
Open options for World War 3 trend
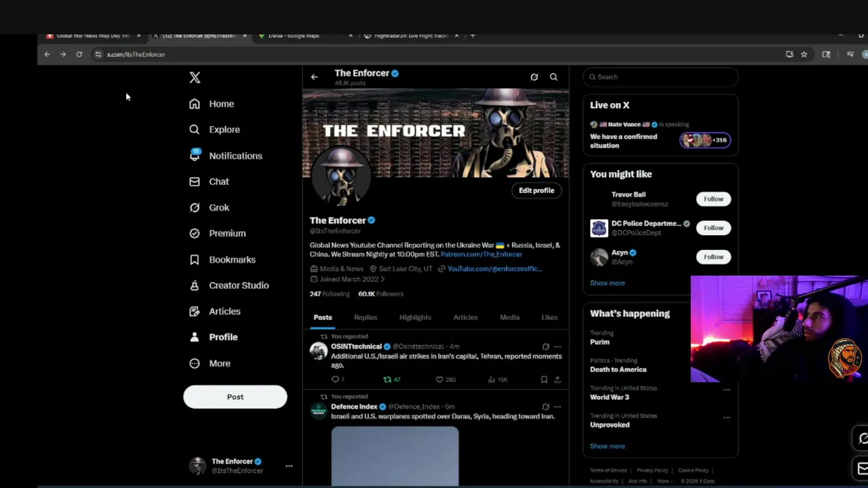(x=726, y=390)
